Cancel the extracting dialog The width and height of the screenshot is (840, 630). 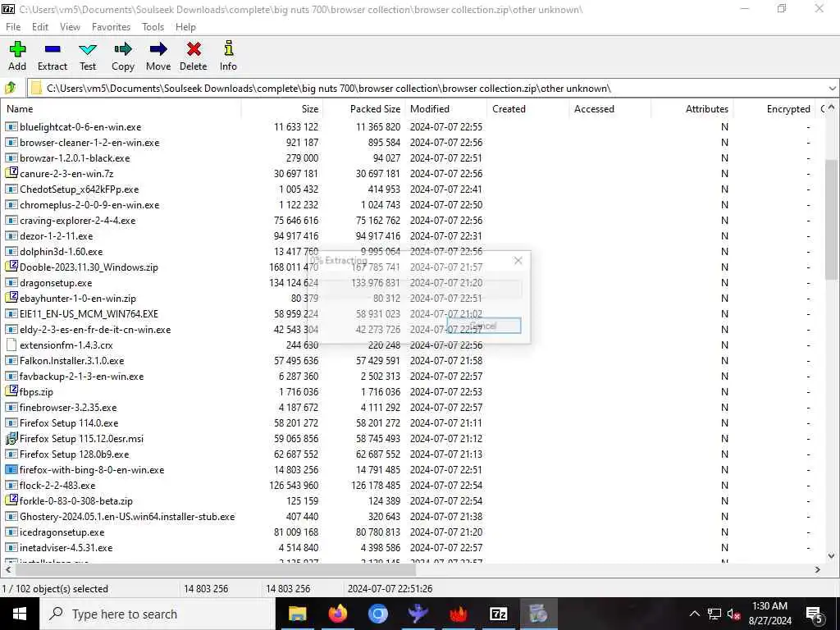[x=484, y=326]
